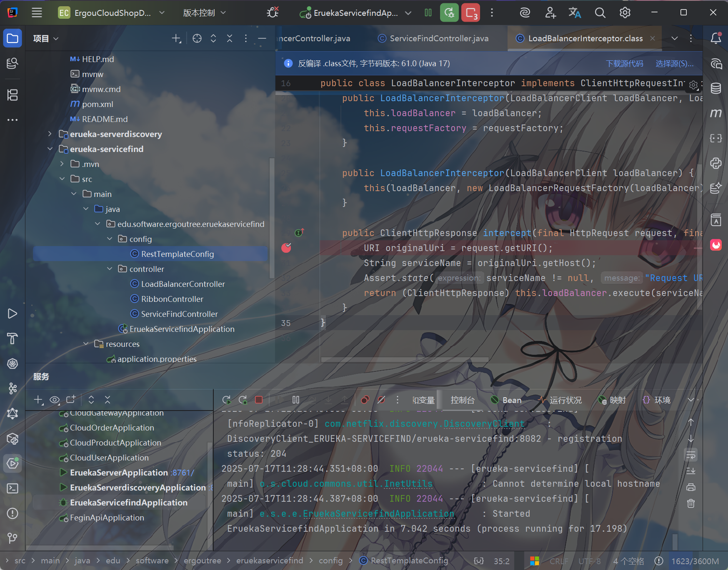
Task: Add new item in project panel
Action: point(176,38)
